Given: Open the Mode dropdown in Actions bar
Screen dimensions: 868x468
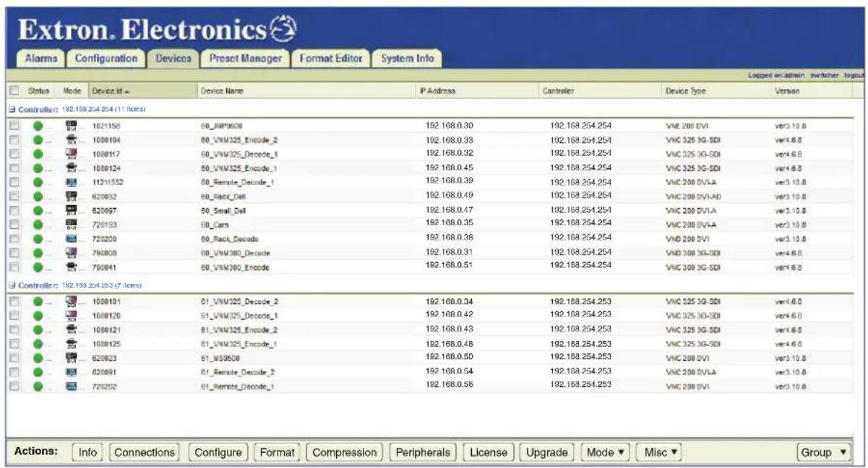Looking at the screenshot, I should click(605, 452).
